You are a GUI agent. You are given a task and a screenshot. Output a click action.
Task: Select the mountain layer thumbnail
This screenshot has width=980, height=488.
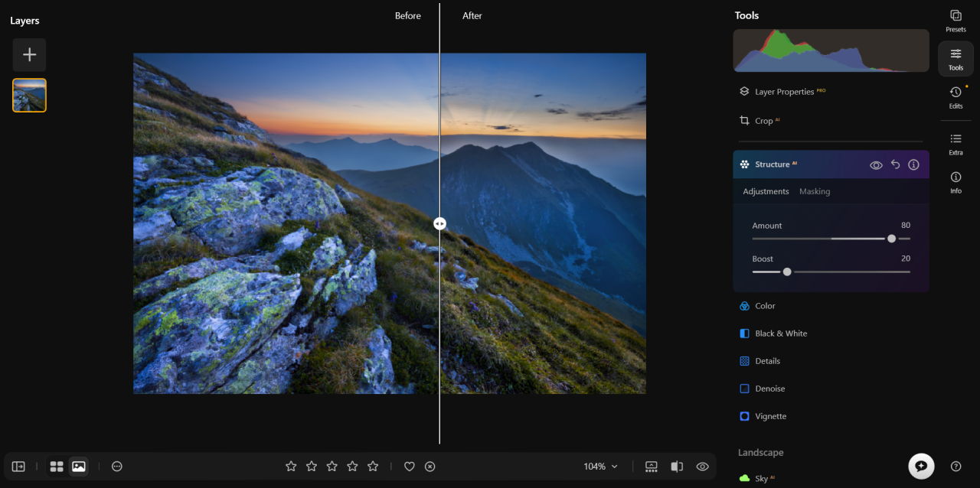click(29, 96)
